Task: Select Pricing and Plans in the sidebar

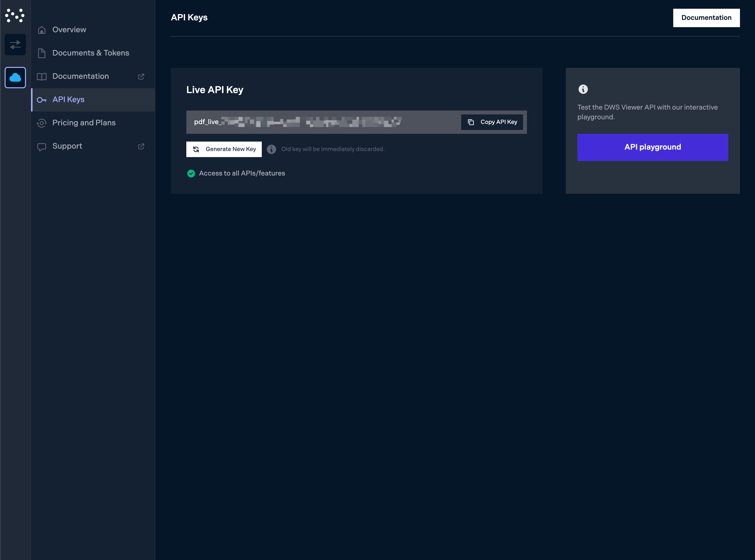Action: [x=84, y=123]
